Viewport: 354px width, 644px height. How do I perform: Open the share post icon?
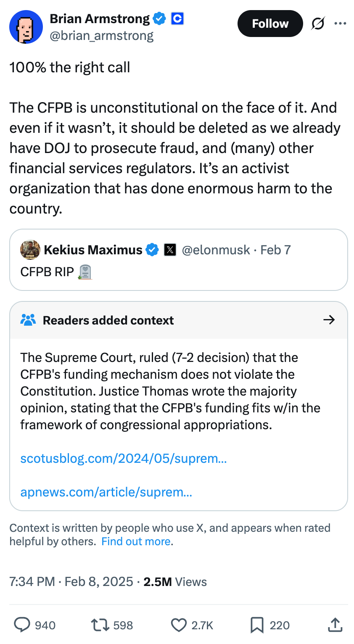334,625
